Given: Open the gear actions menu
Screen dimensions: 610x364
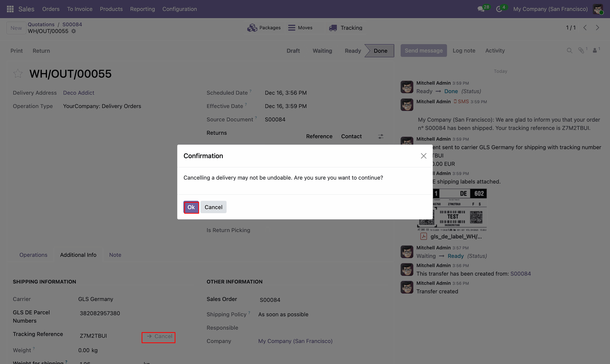Looking at the screenshot, I should point(74,31).
